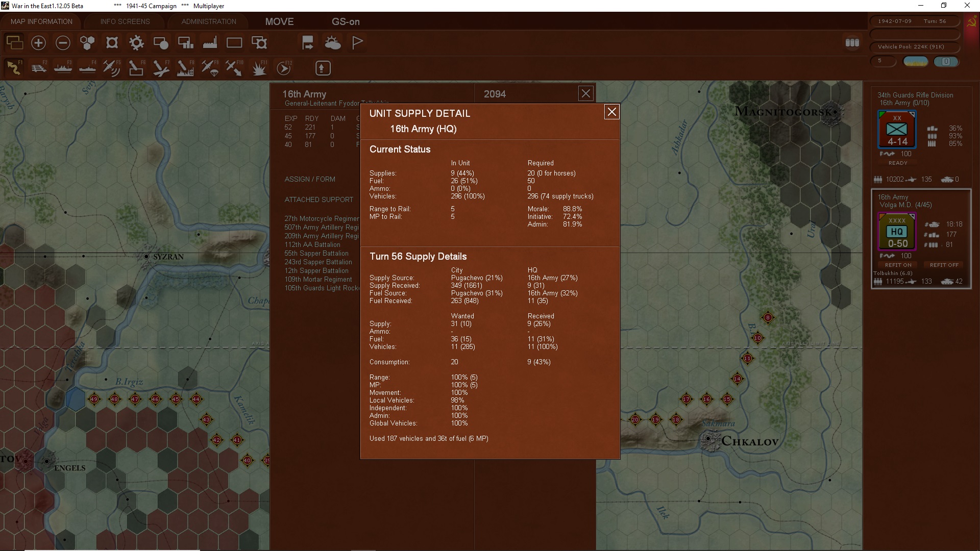Select the F3 naval transport icon
The height and width of the screenshot is (551, 980).
(x=63, y=68)
